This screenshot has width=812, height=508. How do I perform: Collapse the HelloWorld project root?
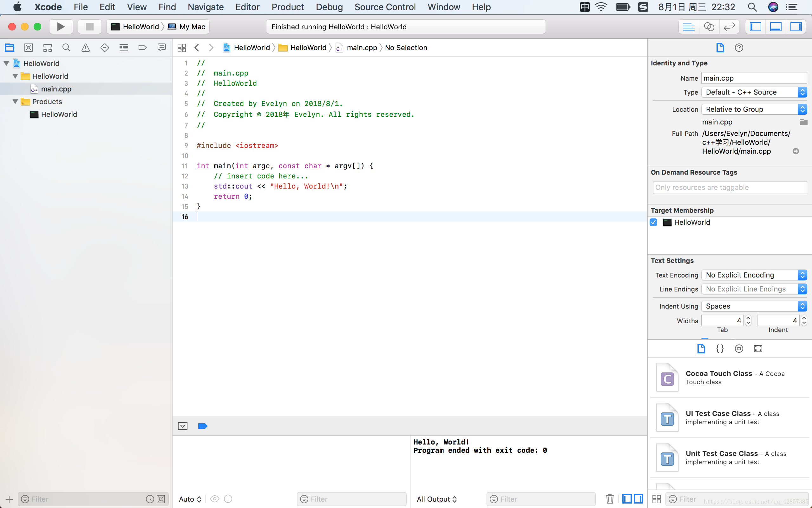tap(6, 63)
